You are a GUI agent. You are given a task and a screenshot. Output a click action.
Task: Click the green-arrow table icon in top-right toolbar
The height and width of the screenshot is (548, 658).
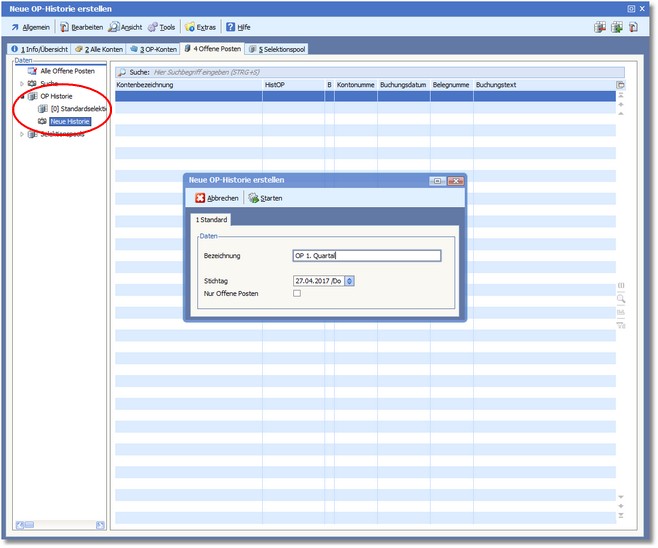[x=615, y=27]
